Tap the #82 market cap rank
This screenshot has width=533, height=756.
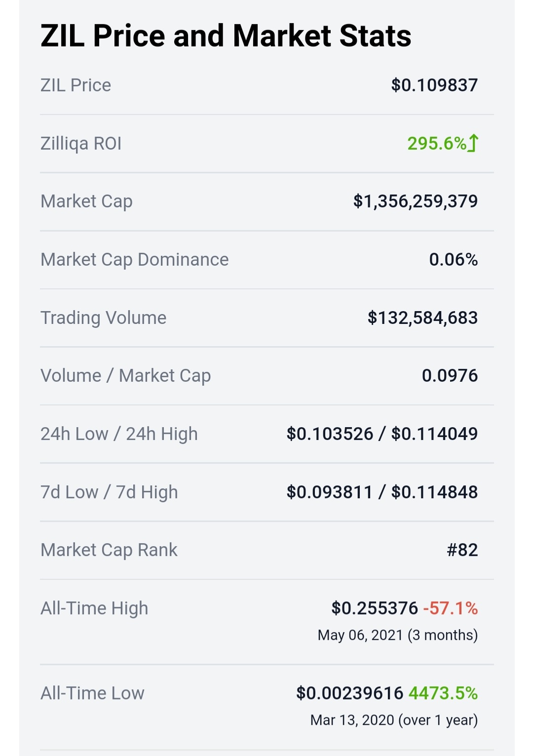(x=462, y=550)
